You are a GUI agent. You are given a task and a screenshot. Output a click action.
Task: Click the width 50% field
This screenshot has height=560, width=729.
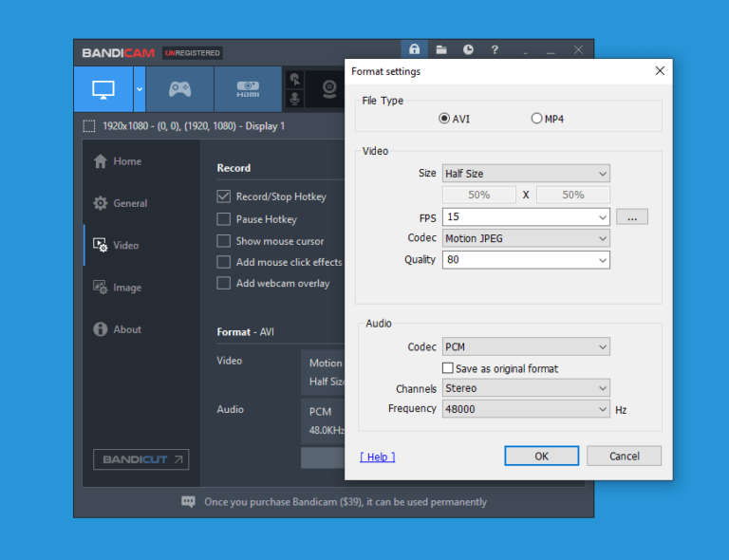478,195
